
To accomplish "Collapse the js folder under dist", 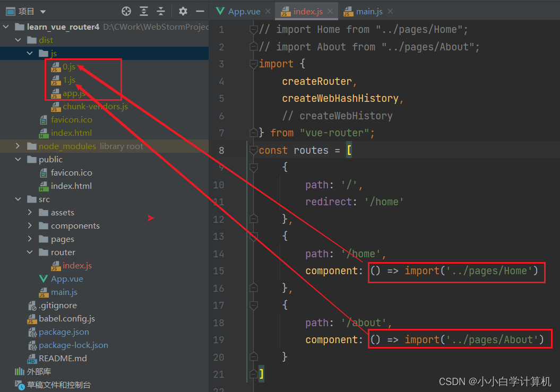I will tap(30, 53).
